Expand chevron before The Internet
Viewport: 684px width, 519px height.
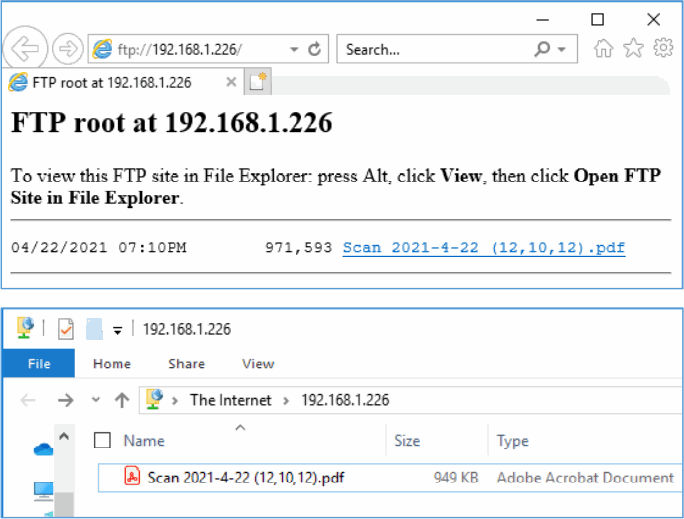tap(174, 400)
